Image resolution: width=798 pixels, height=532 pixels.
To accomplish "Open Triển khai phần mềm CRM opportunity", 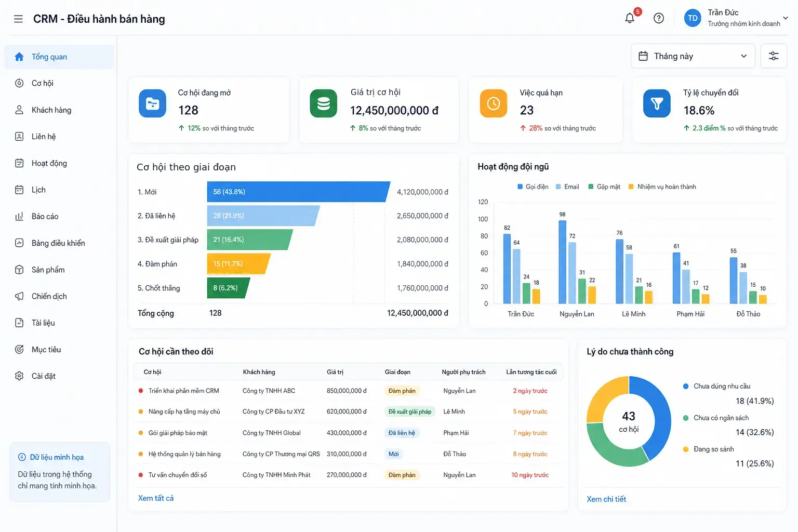I will pos(184,391).
